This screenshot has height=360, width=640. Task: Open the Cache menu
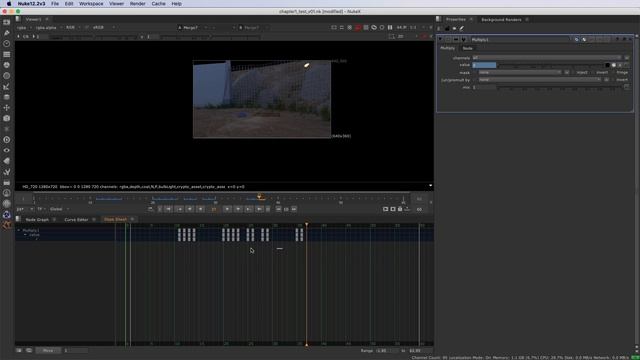(158, 4)
